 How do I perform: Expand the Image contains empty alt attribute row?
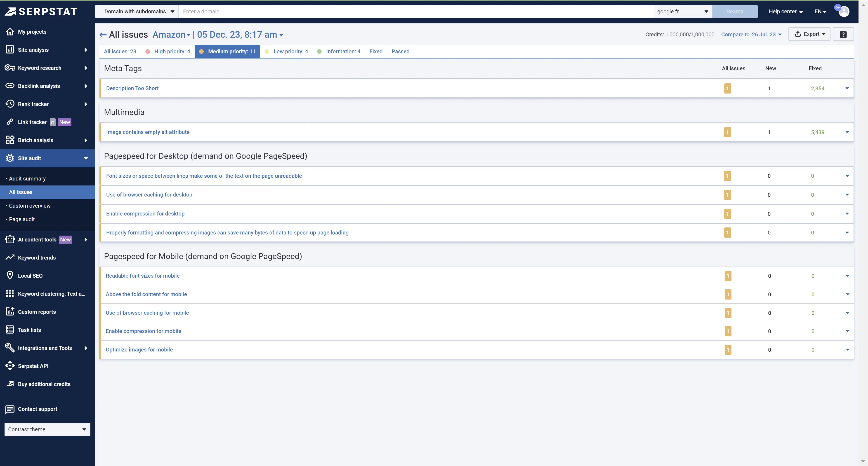point(847,132)
